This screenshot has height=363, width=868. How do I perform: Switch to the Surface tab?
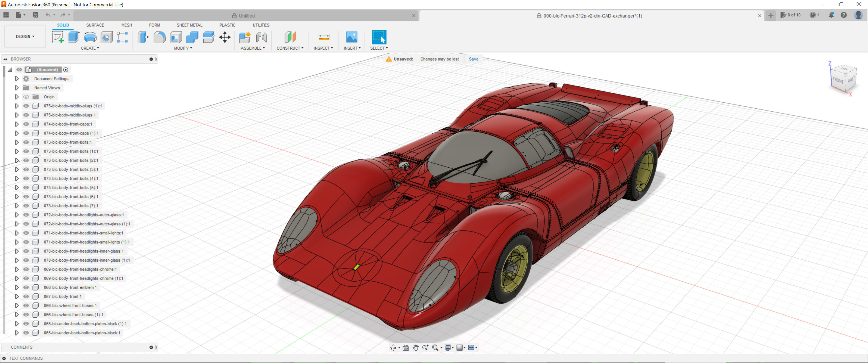tap(95, 25)
